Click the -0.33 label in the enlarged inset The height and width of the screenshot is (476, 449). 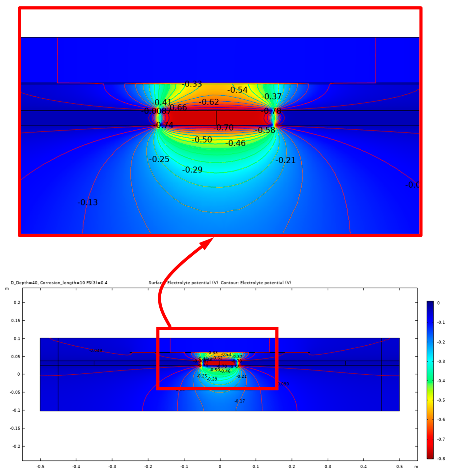[192, 84]
